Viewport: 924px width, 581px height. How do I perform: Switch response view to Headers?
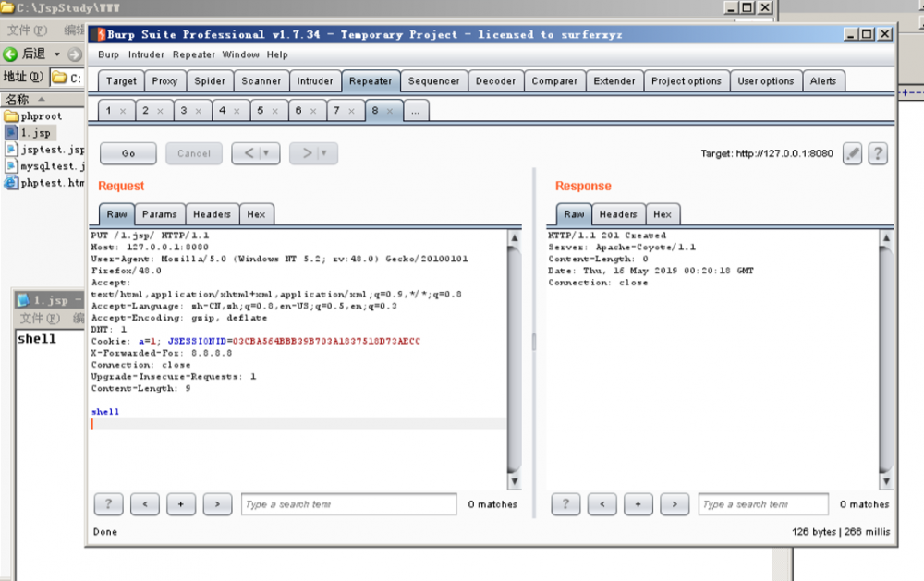(618, 214)
